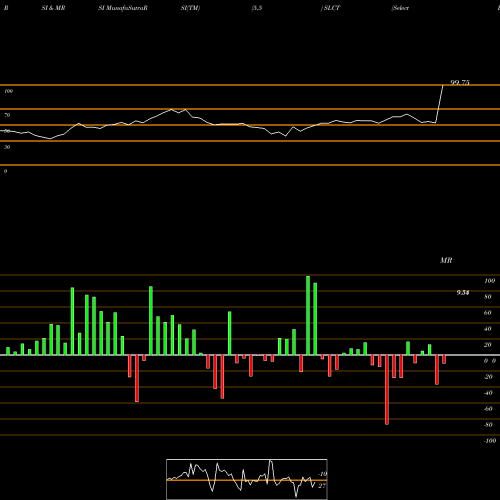Click the "MR" panel title

446,260
